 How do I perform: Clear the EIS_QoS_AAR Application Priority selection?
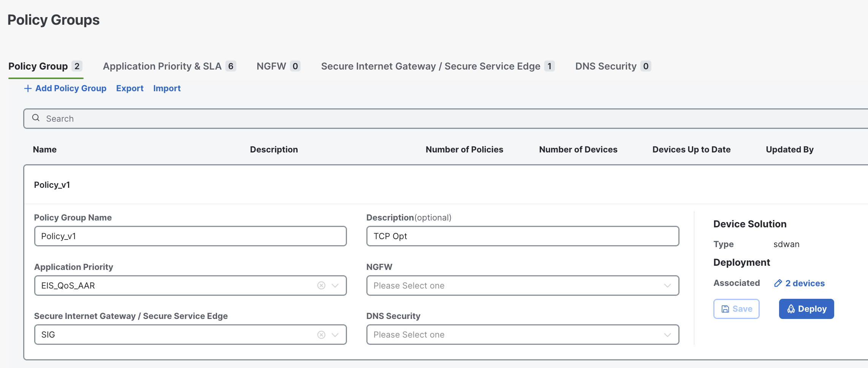(321, 286)
